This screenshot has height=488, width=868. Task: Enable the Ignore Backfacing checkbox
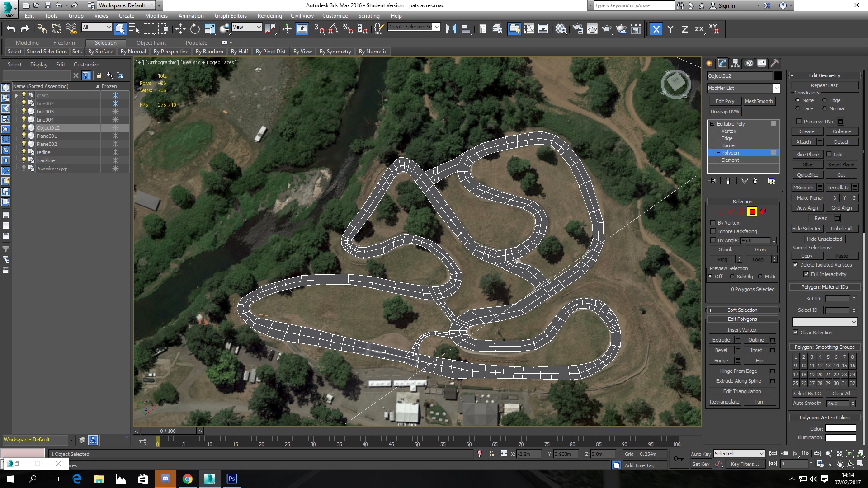tap(713, 231)
